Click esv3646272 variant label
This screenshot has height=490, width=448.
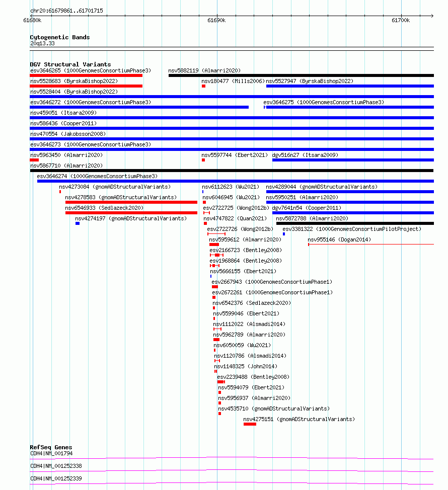coord(90,103)
